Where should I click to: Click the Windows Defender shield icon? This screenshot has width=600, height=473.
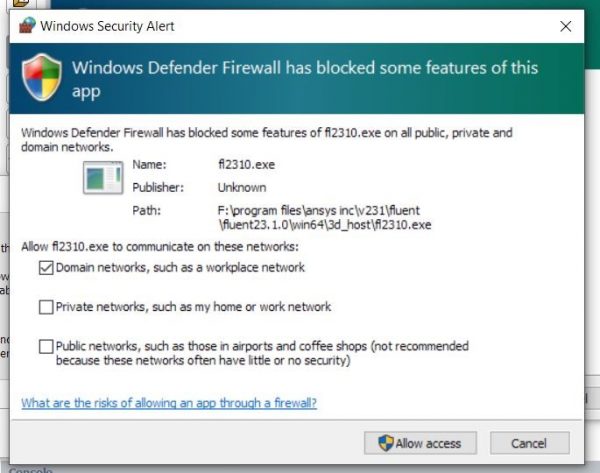click(x=42, y=78)
